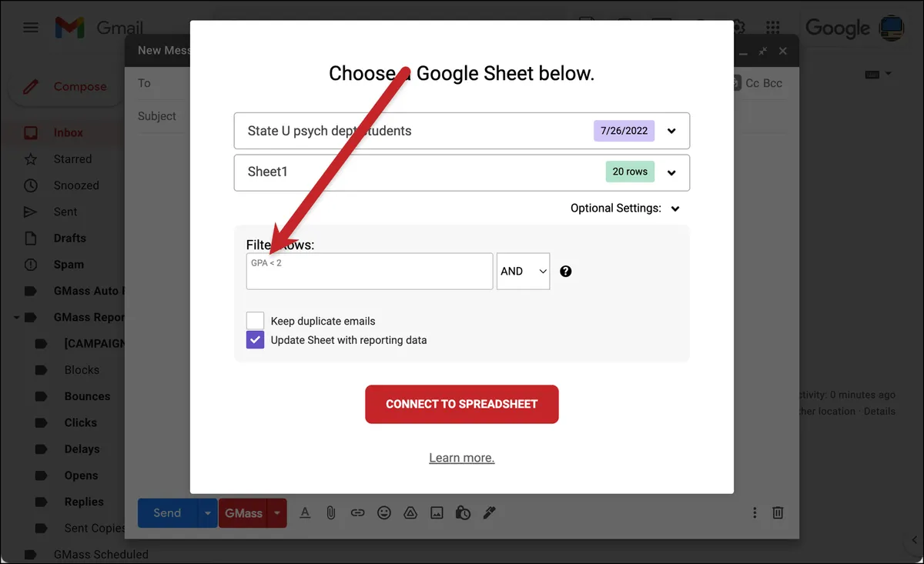Open the AND operator dropdown
Screen dimensions: 924x564
coord(524,271)
